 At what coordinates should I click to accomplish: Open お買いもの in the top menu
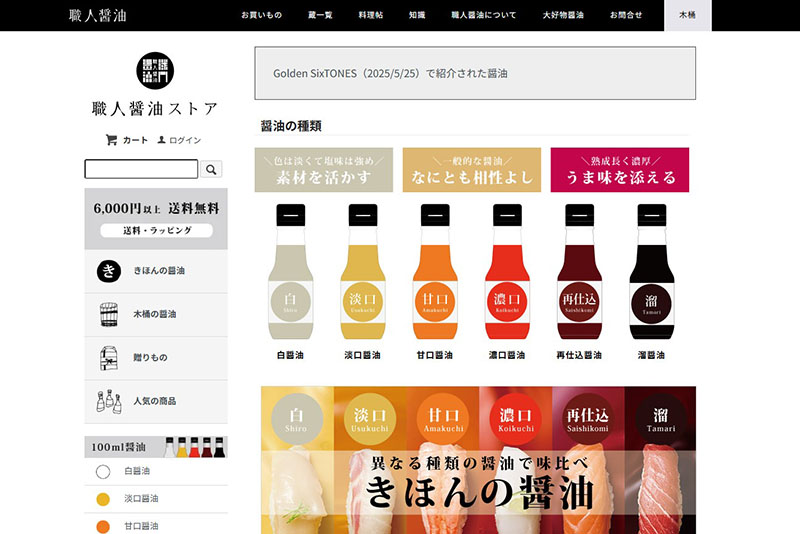click(261, 15)
